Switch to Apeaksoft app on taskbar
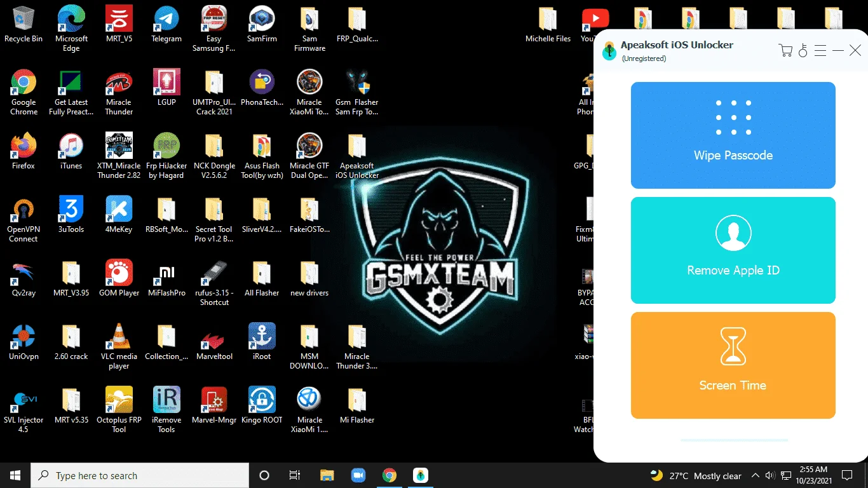This screenshot has height=488, width=868. 421,475
